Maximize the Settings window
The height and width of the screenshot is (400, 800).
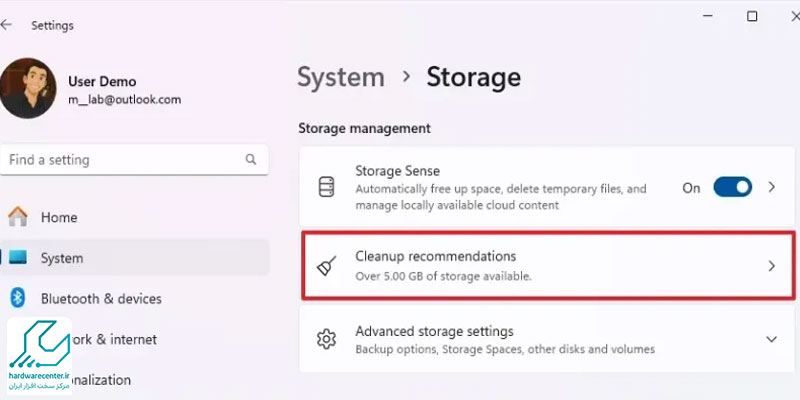[752, 16]
